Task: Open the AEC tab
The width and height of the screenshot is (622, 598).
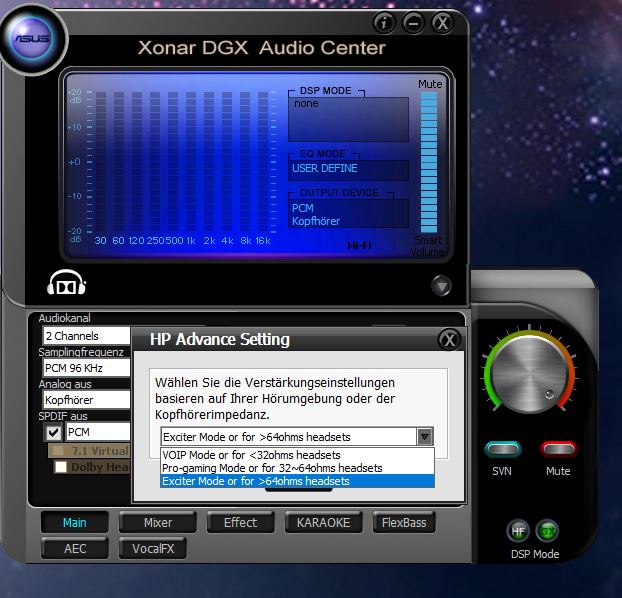Action: (75, 548)
